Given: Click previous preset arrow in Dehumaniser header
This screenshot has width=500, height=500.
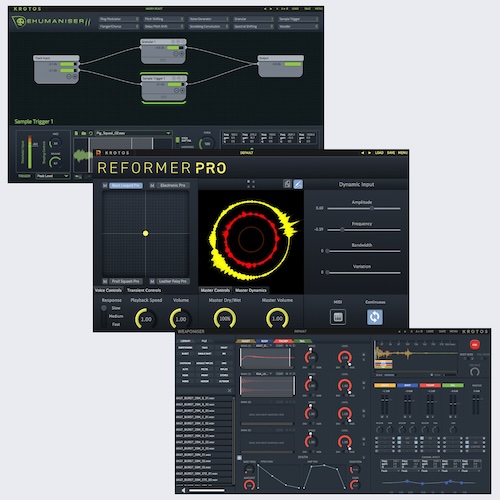Looking at the screenshot, I should pyautogui.click(x=265, y=9).
